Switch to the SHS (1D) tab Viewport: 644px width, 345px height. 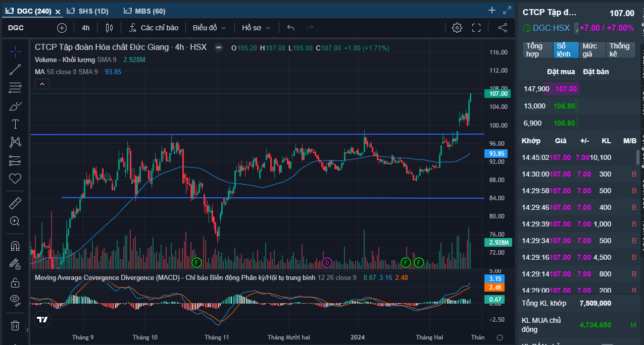click(87, 11)
